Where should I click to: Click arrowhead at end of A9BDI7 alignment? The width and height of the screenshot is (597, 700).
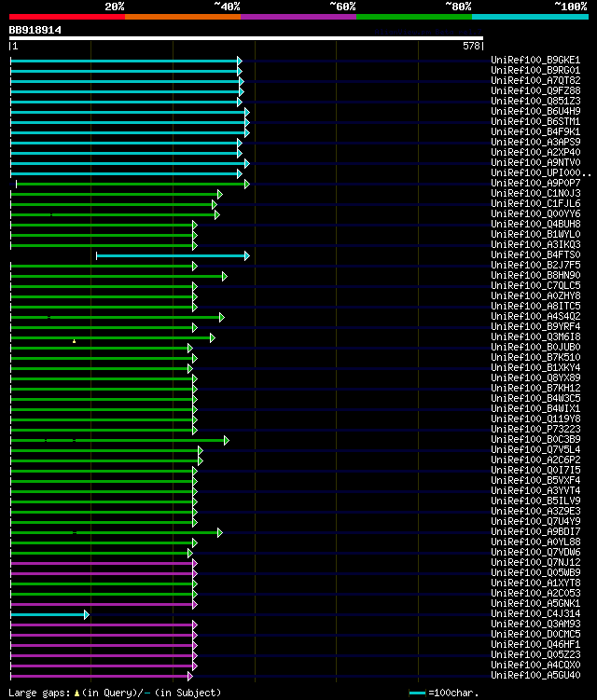click(220, 532)
